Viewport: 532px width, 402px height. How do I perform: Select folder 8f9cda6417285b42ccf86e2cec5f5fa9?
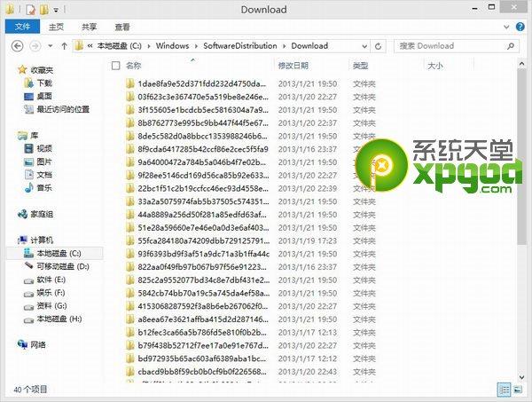click(203, 149)
